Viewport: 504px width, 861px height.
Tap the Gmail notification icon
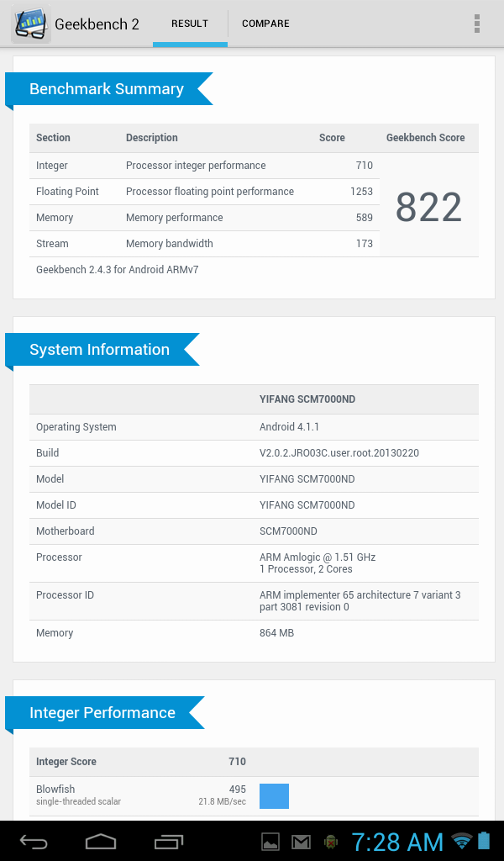coord(301,841)
